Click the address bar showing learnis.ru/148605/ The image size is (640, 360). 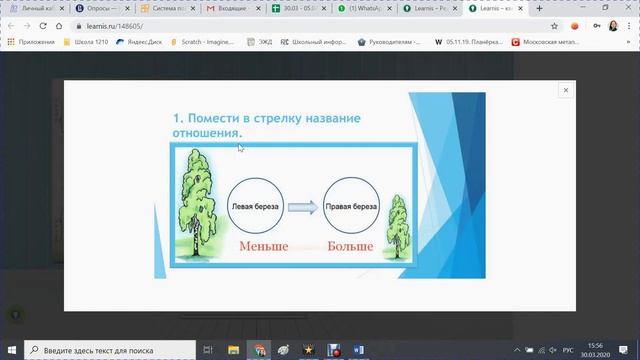[x=310, y=26]
